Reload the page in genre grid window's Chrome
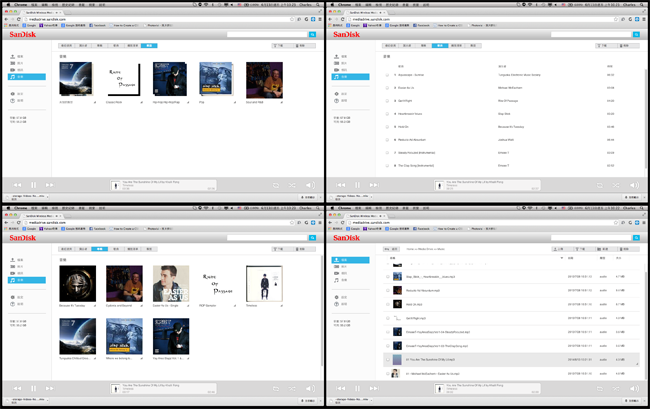The width and height of the screenshot is (650, 409). [x=18, y=19]
